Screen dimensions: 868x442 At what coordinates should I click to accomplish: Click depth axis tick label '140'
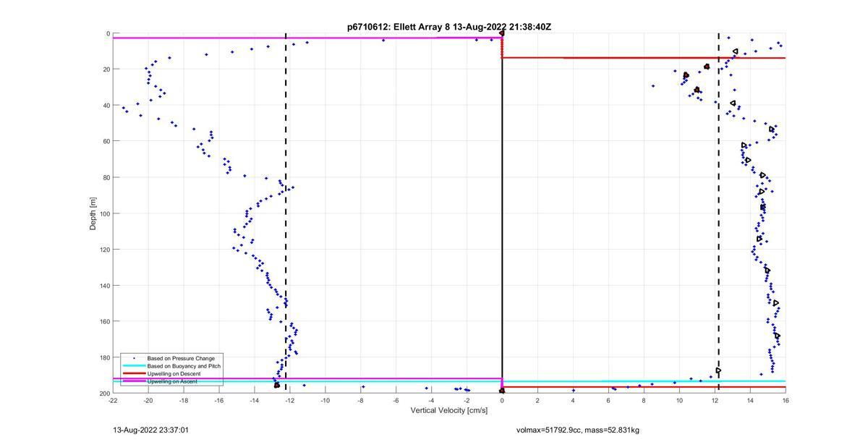pyautogui.click(x=104, y=285)
